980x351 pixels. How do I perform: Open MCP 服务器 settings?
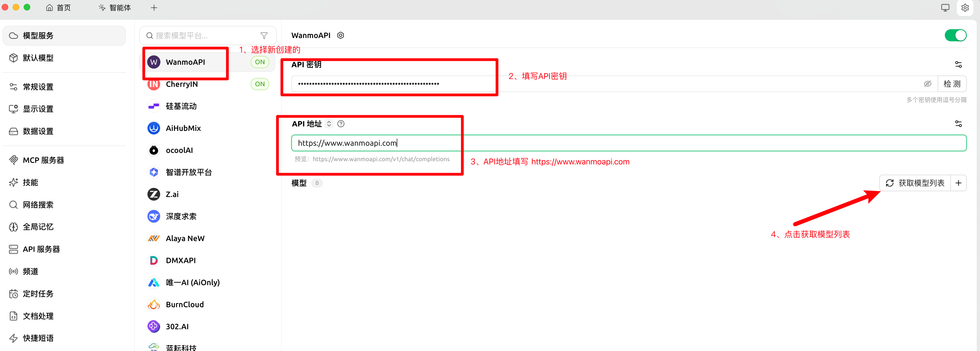(x=64, y=160)
